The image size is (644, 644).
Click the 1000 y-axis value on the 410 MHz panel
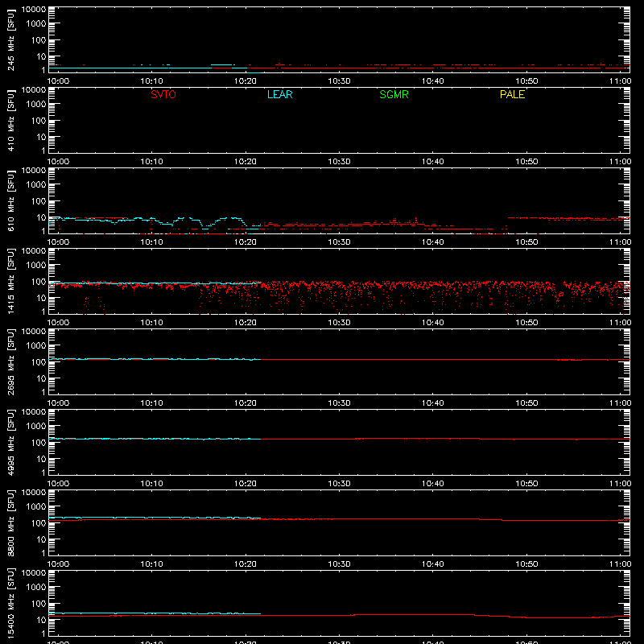36,105
